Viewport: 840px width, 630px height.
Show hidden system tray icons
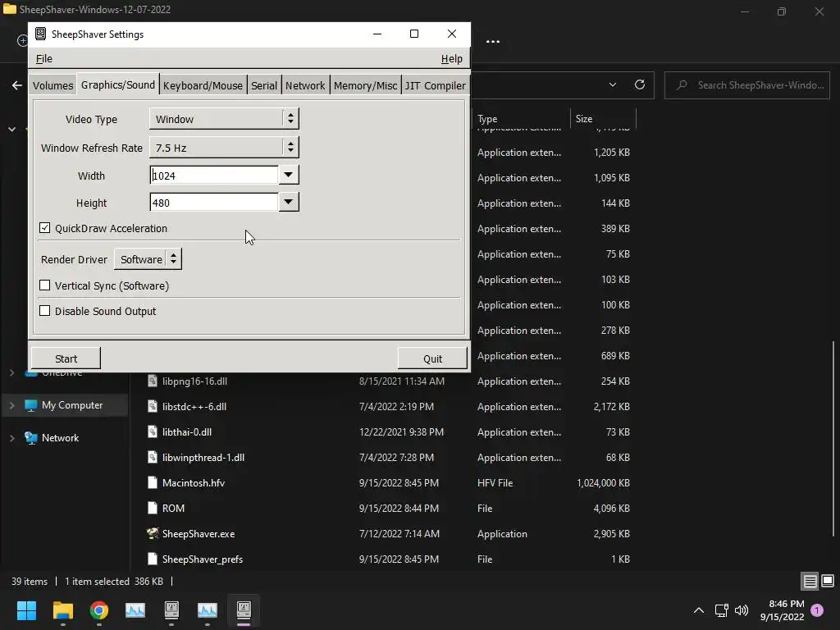699,610
